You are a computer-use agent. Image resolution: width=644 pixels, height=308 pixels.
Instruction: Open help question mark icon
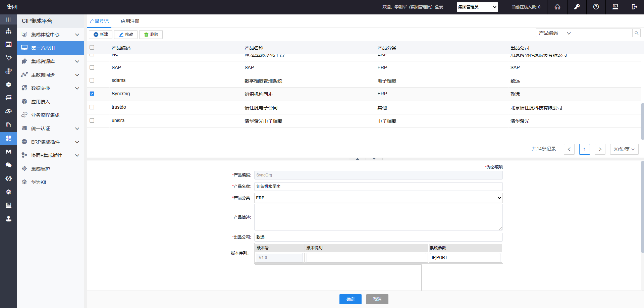point(596,7)
